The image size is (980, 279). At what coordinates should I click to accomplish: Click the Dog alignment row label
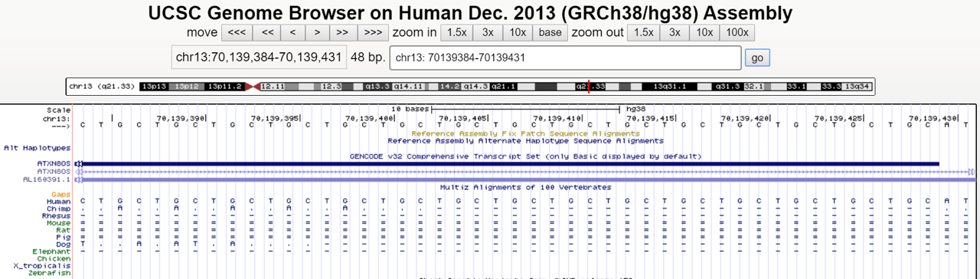[x=63, y=244]
